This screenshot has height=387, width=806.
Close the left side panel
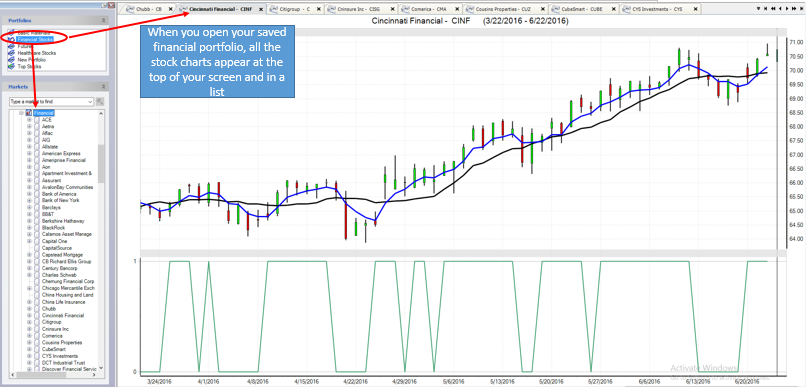pyautogui.click(x=112, y=4)
